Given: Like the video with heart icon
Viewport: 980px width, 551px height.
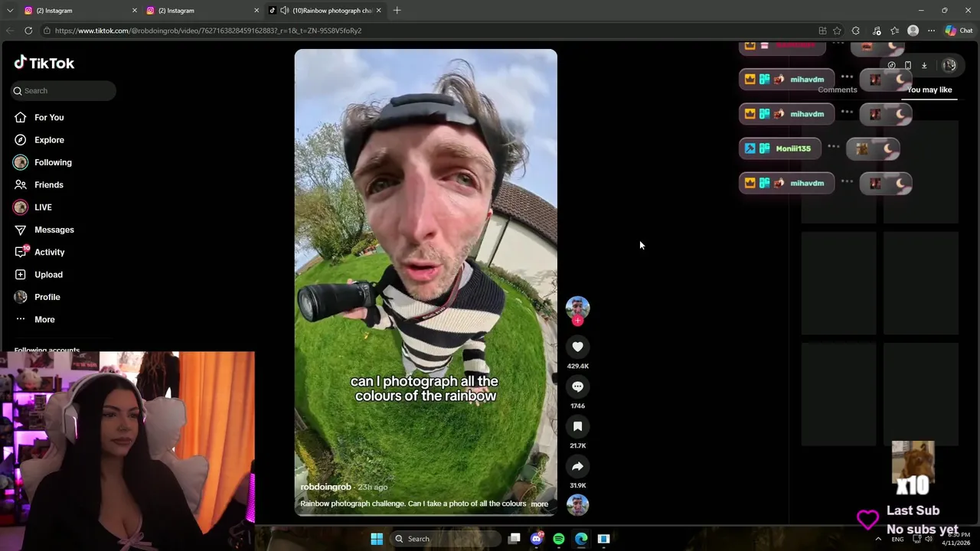Looking at the screenshot, I should tap(577, 347).
